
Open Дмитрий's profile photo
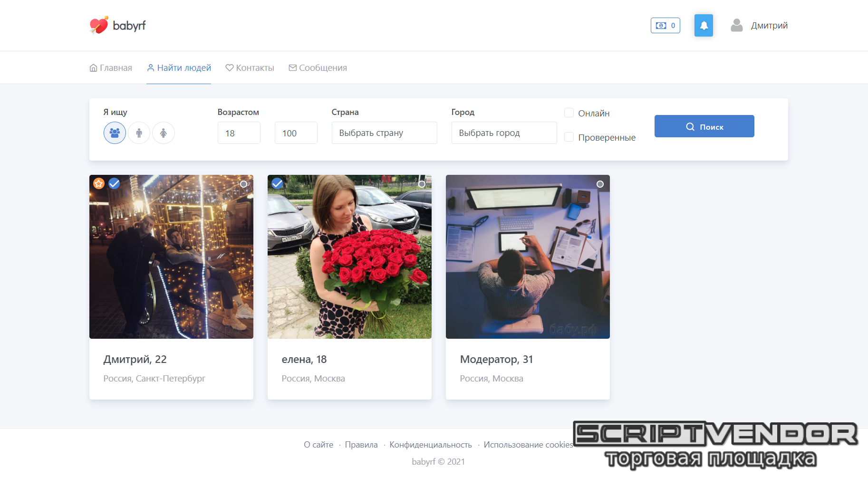171,257
